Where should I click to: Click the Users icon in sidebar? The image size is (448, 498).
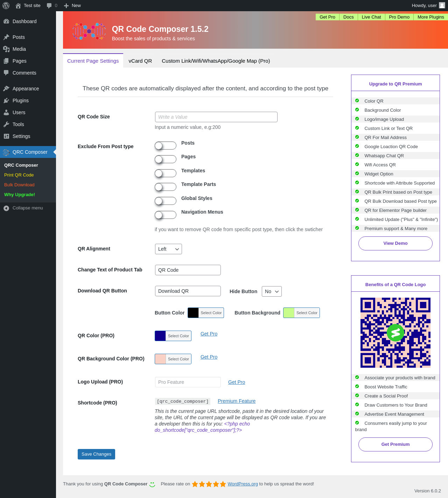tap(6, 112)
